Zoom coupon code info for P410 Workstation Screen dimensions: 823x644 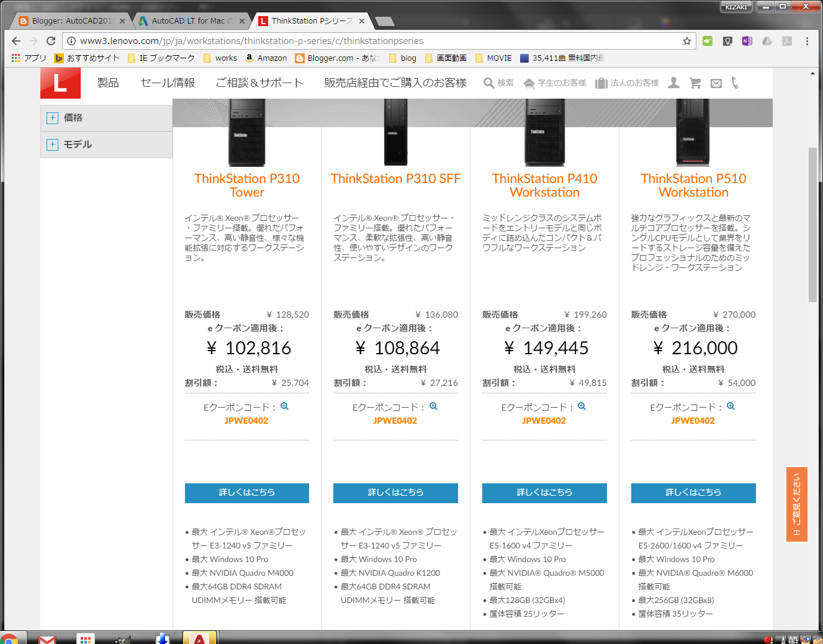coord(582,406)
